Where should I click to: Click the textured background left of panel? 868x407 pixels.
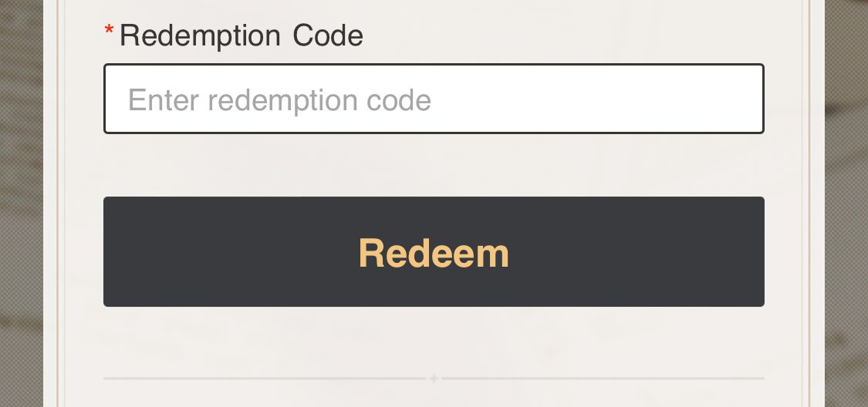click(x=21, y=203)
